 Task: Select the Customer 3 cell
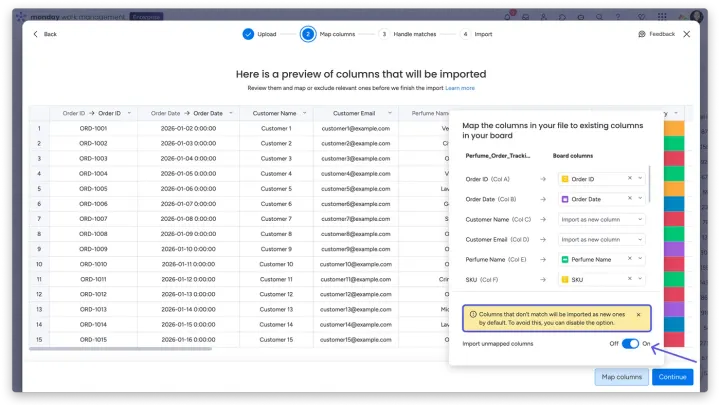click(276, 158)
